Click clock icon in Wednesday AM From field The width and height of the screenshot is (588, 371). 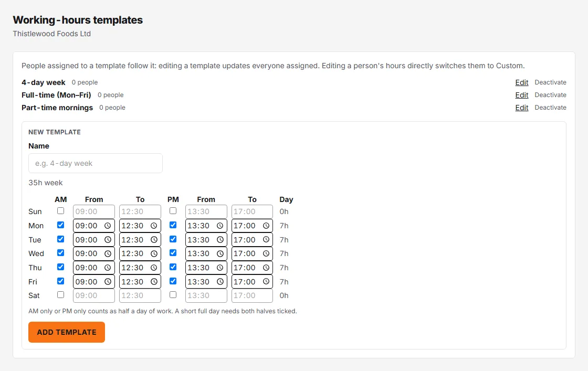click(108, 253)
